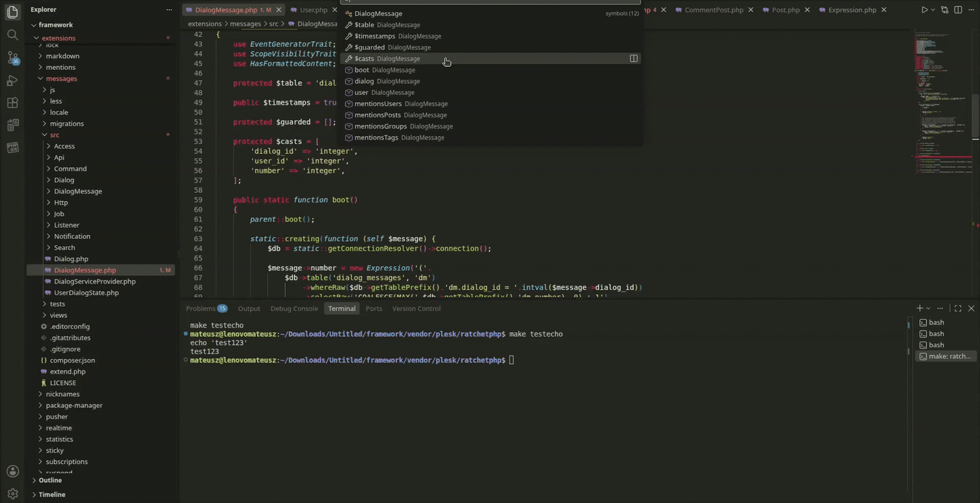Screen dimensions: 980x503
Task: Open terminal panel More Actions ellipsis
Action: click(941, 308)
